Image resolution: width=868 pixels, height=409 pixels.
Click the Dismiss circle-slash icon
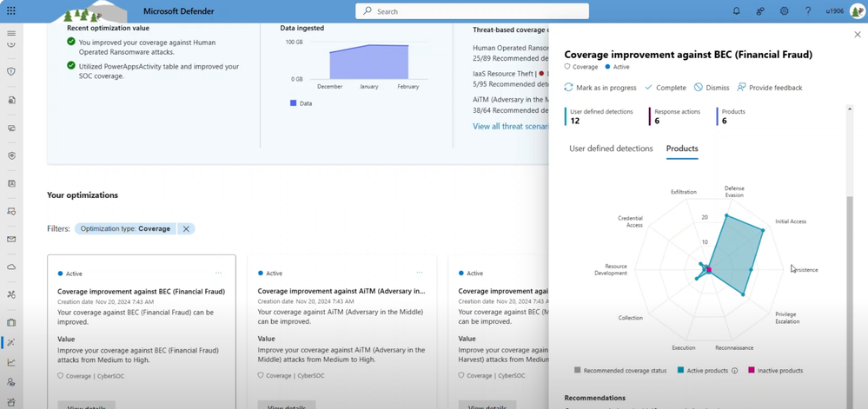(699, 88)
